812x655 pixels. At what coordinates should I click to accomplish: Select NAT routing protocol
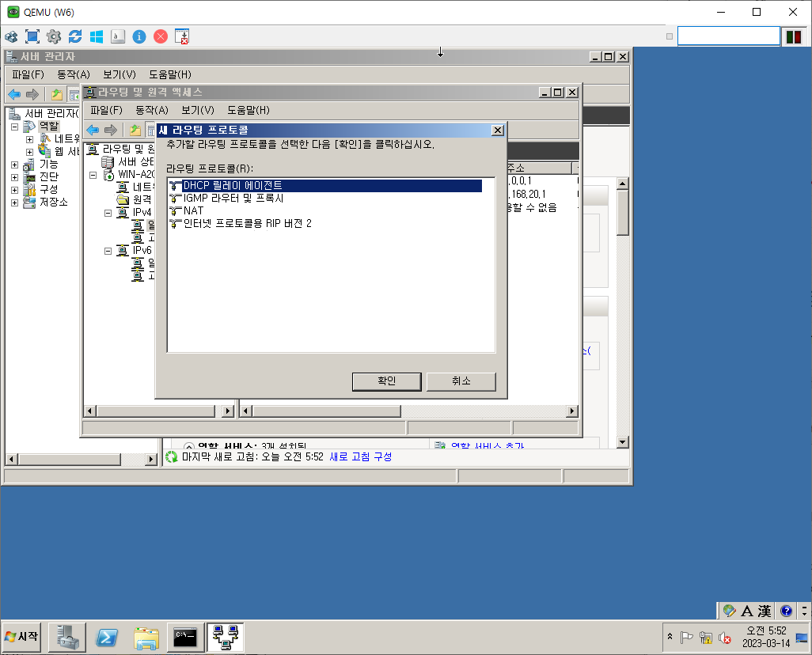coord(187,210)
